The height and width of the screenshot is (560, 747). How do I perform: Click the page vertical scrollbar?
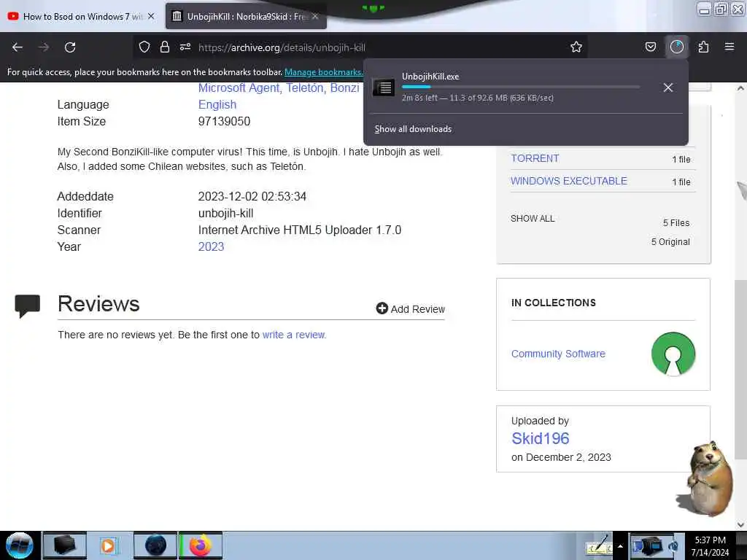click(740, 370)
